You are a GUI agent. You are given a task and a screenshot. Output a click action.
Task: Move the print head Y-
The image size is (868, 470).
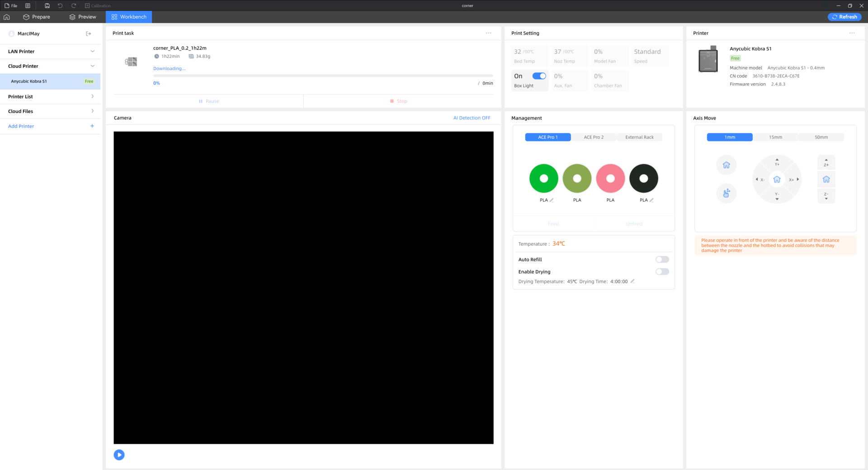777,197
